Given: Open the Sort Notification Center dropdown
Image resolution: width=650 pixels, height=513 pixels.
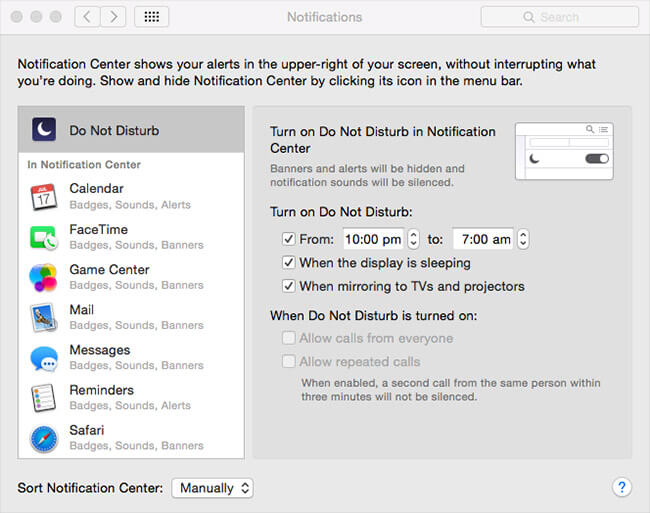Looking at the screenshot, I should point(212,488).
